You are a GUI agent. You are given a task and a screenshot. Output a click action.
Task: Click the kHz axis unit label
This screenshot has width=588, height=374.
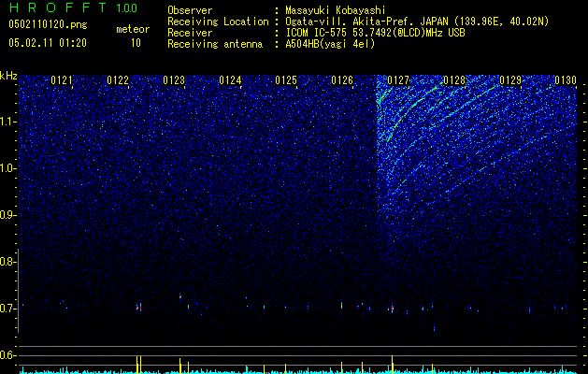coord(8,76)
